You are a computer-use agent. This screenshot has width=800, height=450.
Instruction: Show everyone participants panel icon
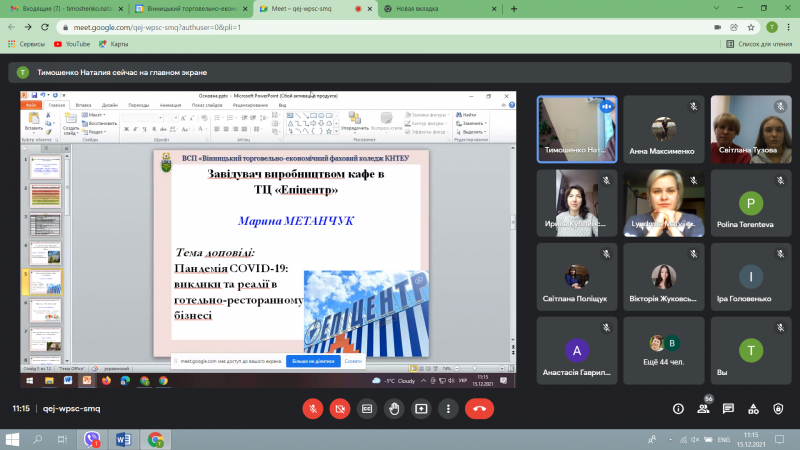click(x=704, y=409)
